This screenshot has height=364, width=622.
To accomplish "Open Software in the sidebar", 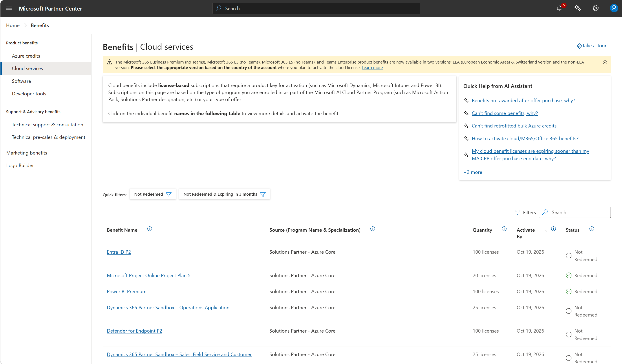I will coord(22,81).
